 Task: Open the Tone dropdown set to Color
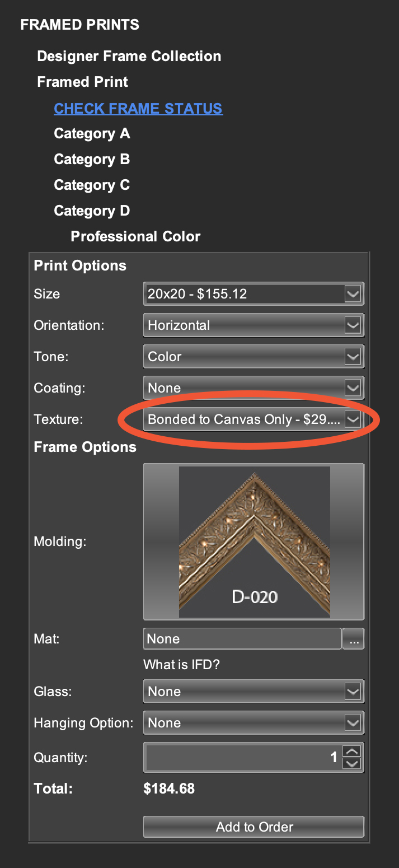click(x=254, y=356)
